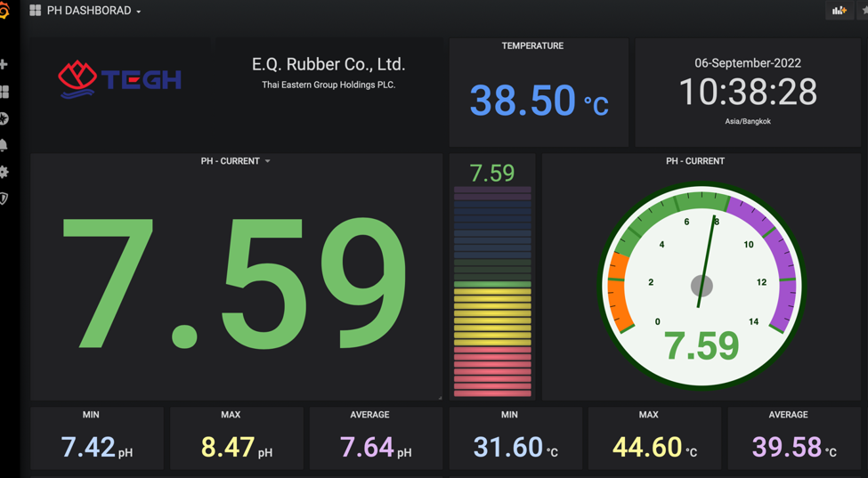Screen dimensions: 868x478
Task: Open the Server Admin shield icon
Action: pyautogui.click(x=4, y=198)
